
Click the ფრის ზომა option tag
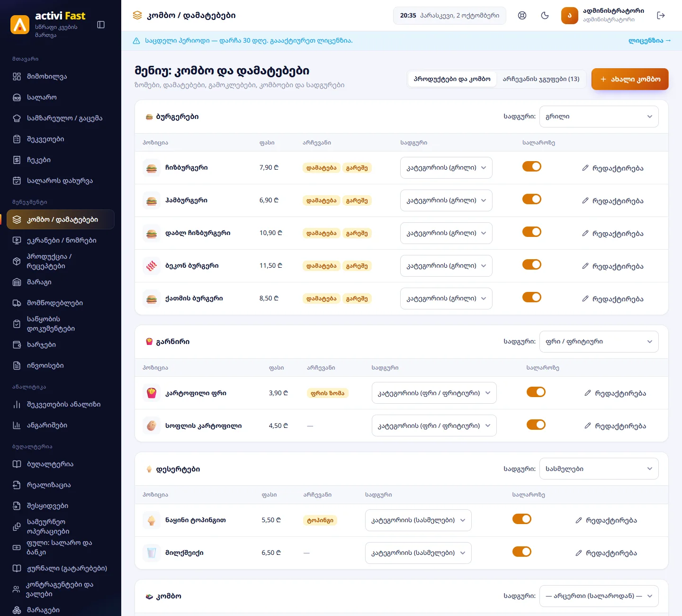point(328,393)
